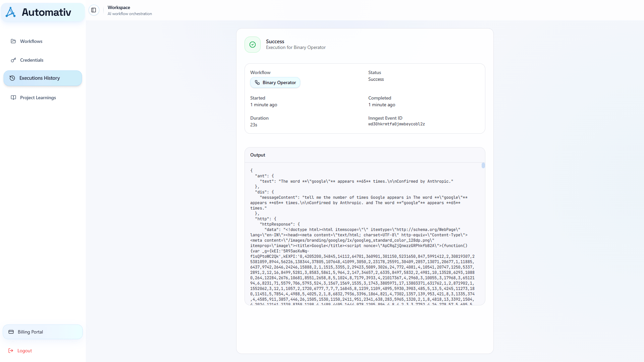This screenshot has height=362, width=644.
Task: Click the Output panel scrollbar thumb
Action: click(483, 165)
